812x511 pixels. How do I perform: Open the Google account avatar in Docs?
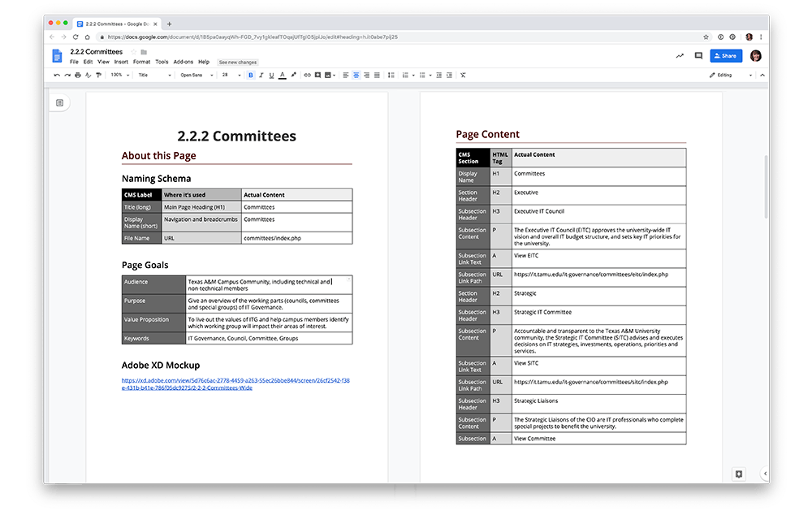755,55
